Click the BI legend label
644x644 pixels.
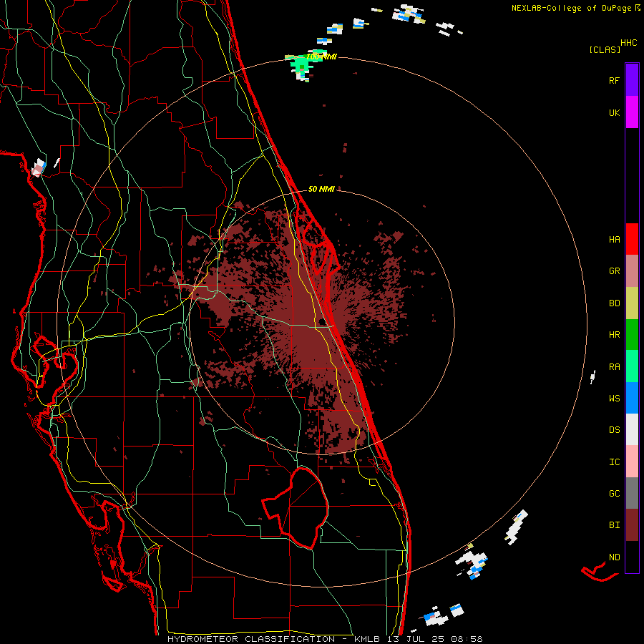(x=614, y=525)
